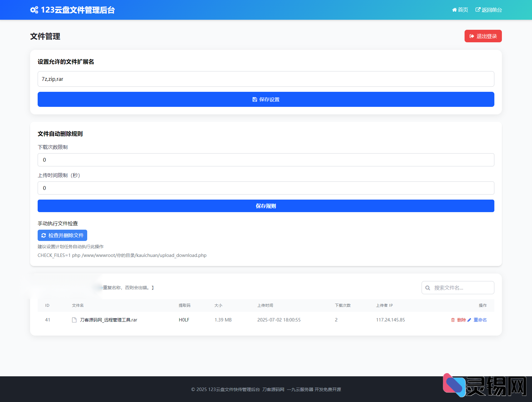This screenshot has width=532, height=402.
Task: Choose 重命名 for the rar file
Action: (x=480, y=320)
